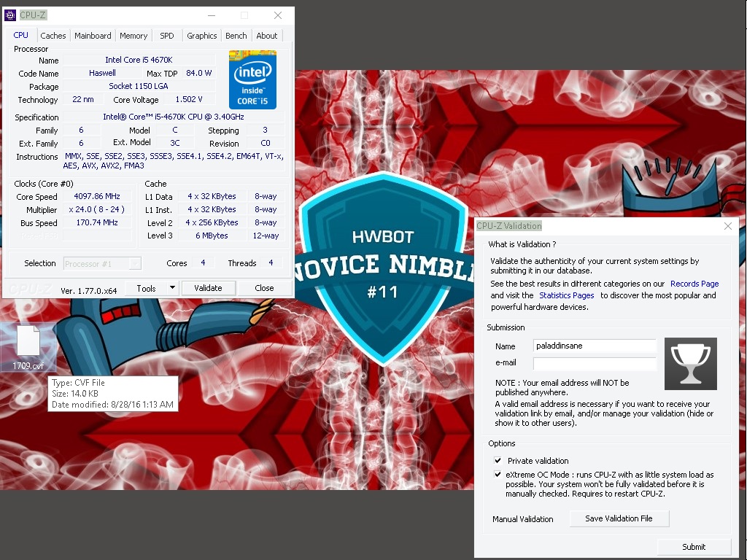Click the Level 2 value 4 x 256 KBytes
This screenshot has width=747, height=560.
pos(212,222)
